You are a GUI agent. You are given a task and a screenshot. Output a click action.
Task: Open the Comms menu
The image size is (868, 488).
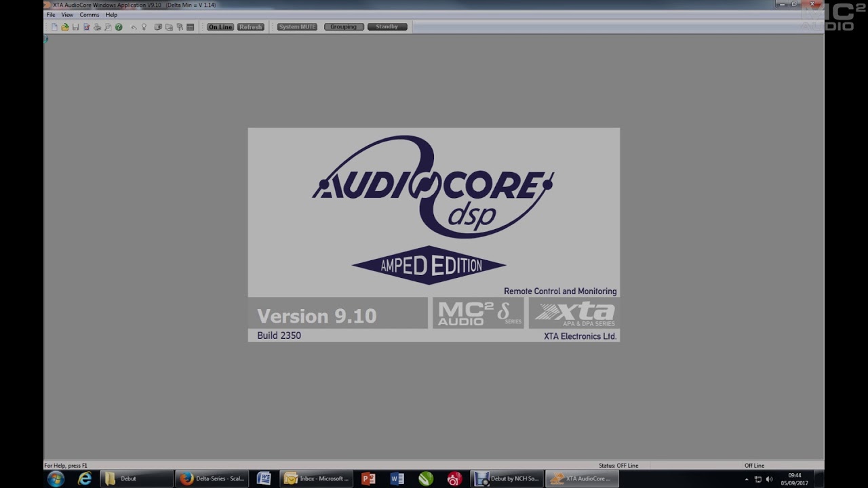(90, 15)
